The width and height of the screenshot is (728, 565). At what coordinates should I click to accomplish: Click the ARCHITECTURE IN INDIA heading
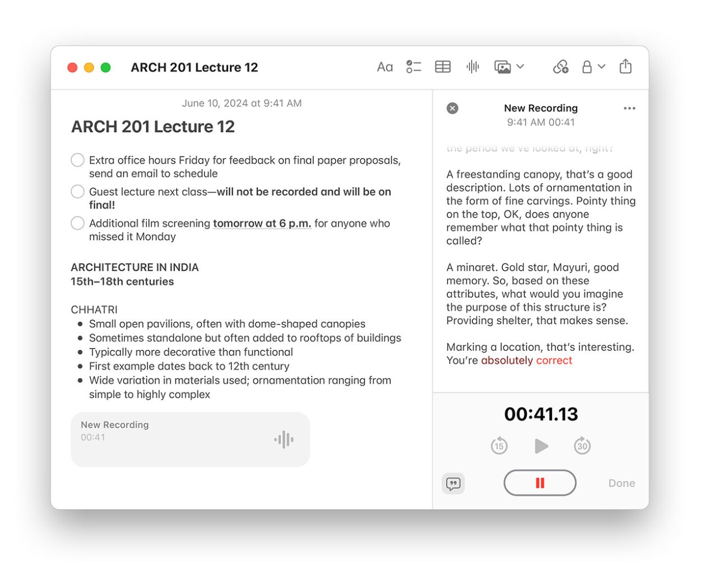(x=135, y=267)
